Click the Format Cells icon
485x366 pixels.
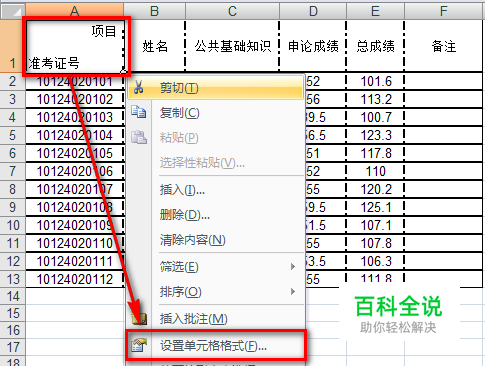coord(139,345)
